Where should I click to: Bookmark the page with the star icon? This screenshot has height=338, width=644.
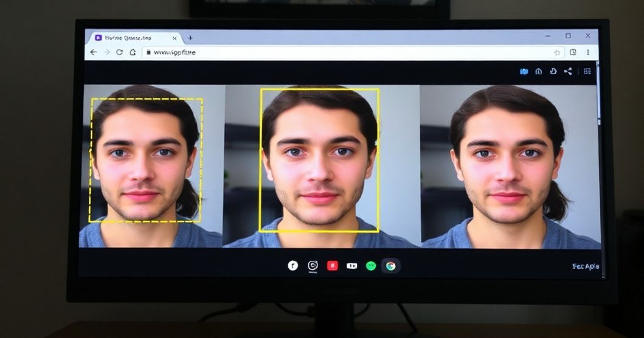click(x=557, y=52)
